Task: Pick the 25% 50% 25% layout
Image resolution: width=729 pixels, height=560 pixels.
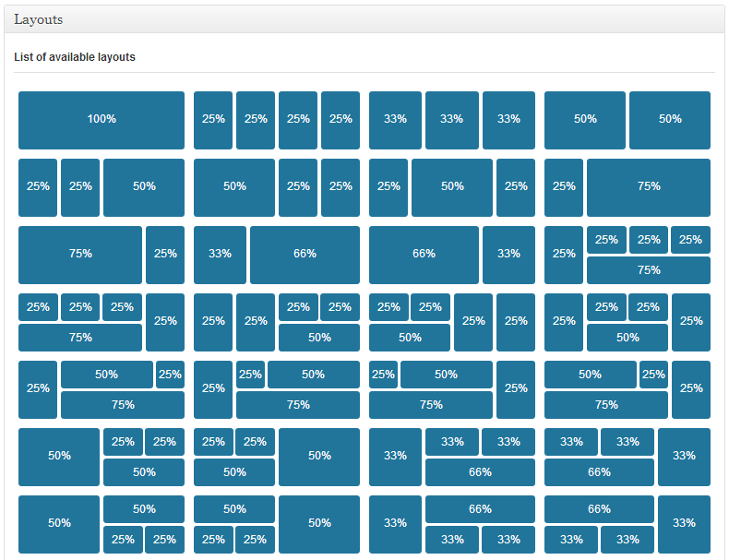Action: point(452,187)
